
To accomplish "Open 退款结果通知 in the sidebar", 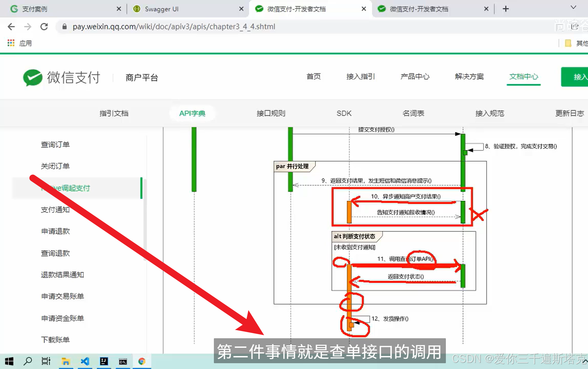I will coord(63,275).
